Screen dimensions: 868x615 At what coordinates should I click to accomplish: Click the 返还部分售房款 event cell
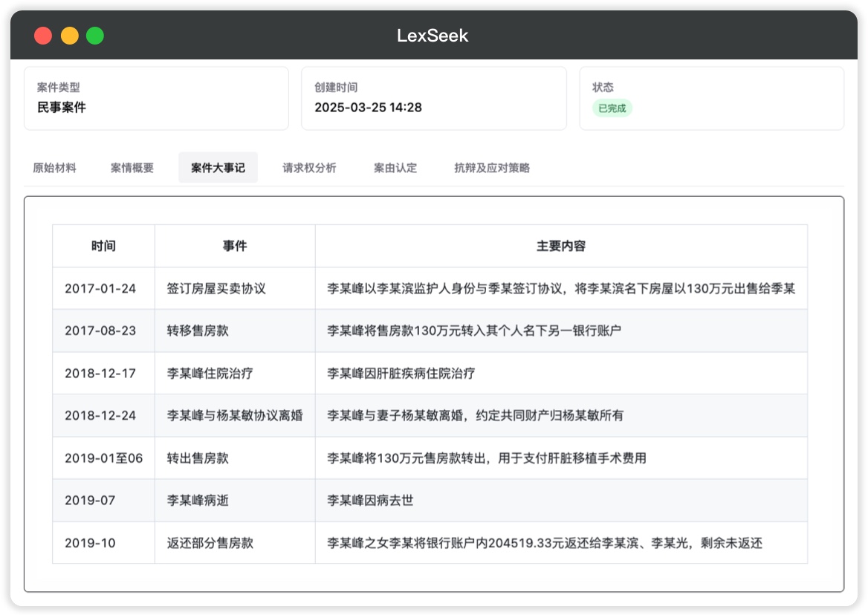pyautogui.click(x=210, y=543)
